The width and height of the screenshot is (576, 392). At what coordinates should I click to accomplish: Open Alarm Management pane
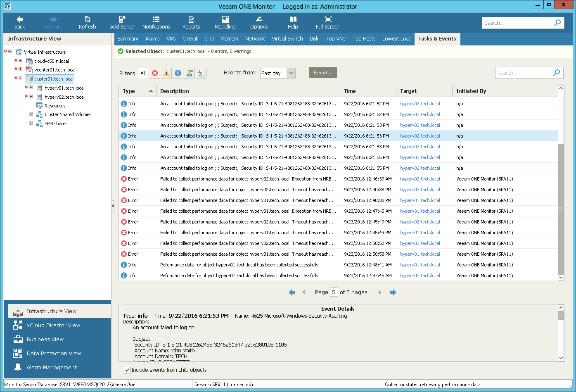click(59, 367)
